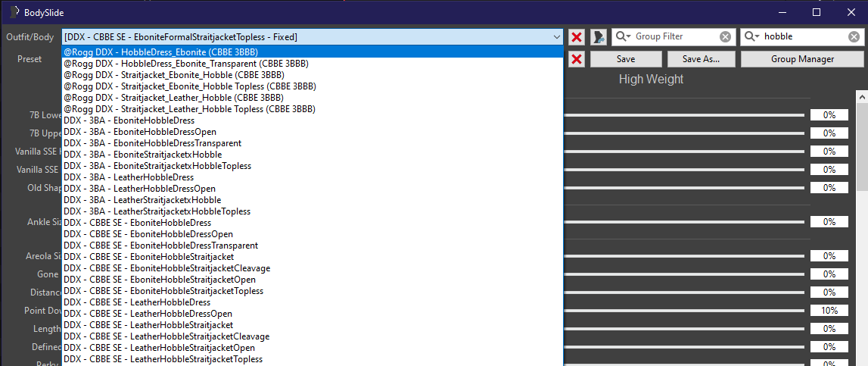
Task: Click the 10% value box for Point Down
Action: [829, 311]
